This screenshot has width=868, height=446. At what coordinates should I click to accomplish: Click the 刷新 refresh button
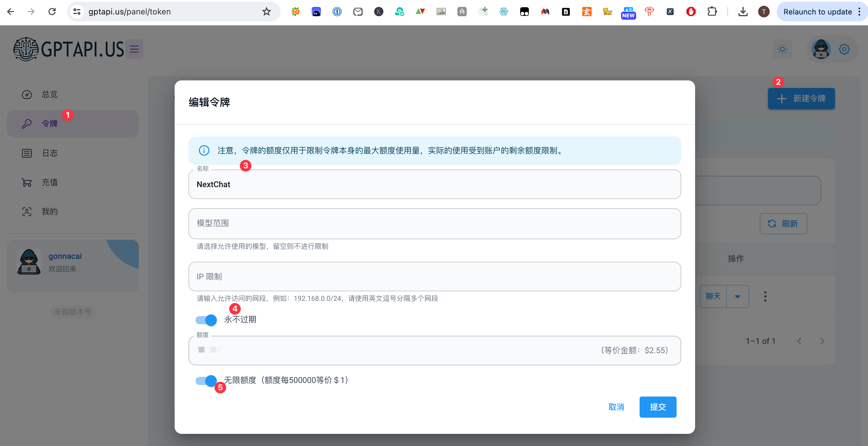(x=783, y=224)
